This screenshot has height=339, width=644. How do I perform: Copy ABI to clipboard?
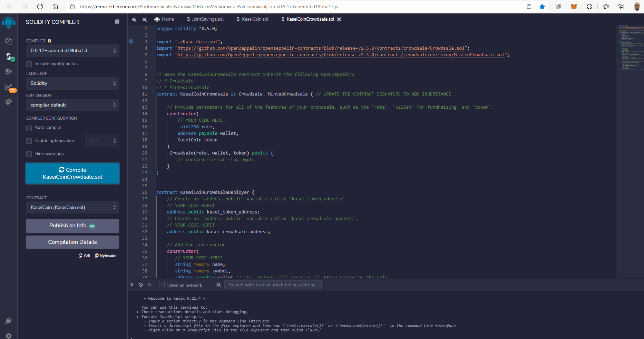coord(85,256)
